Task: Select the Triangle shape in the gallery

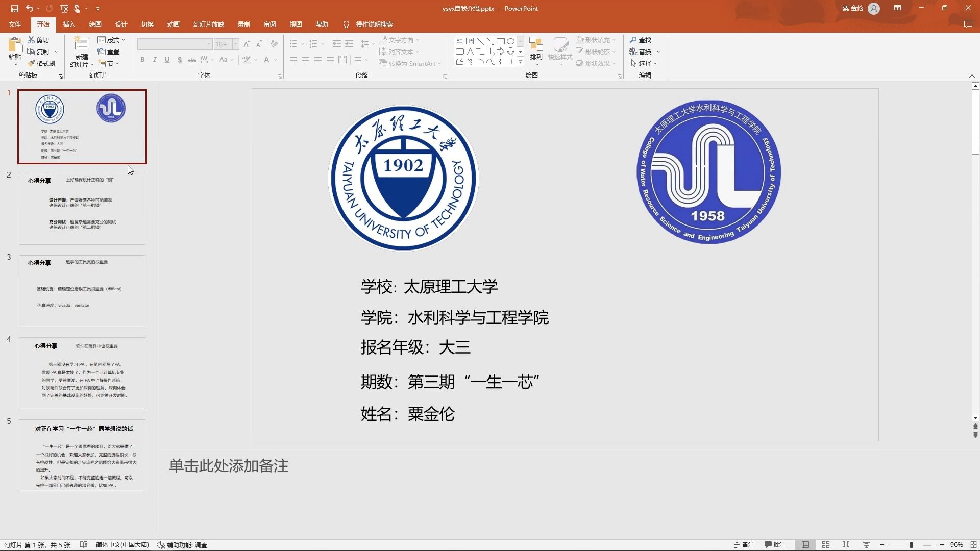Action: (470, 52)
